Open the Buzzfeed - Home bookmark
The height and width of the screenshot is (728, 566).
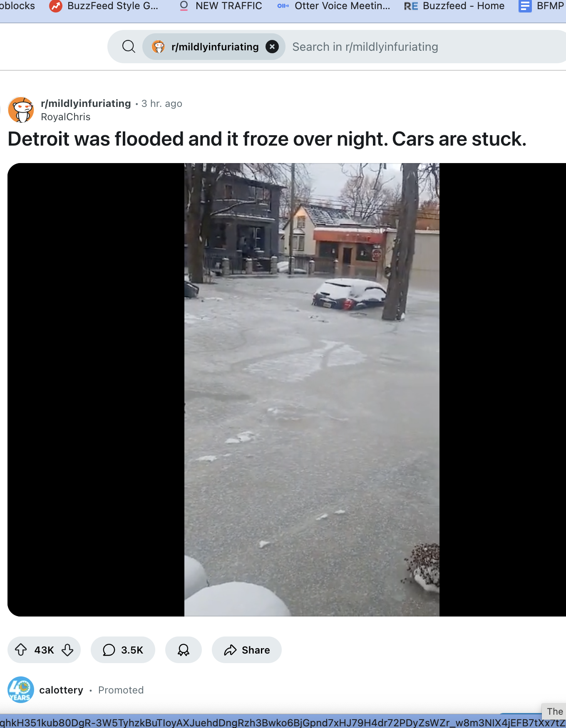pyautogui.click(x=454, y=6)
